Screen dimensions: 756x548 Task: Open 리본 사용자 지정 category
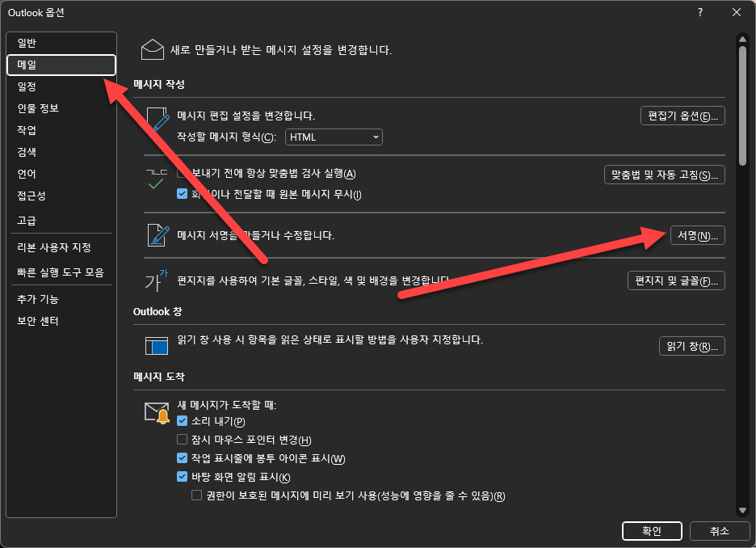click(x=61, y=247)
